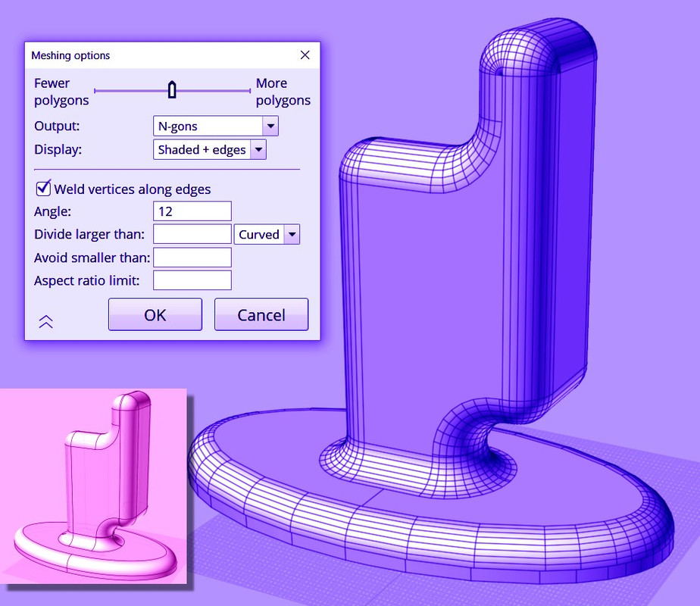Click the pink shaded preview thumbnail
This screenshot has height=606, width=700.
[93, 486]
